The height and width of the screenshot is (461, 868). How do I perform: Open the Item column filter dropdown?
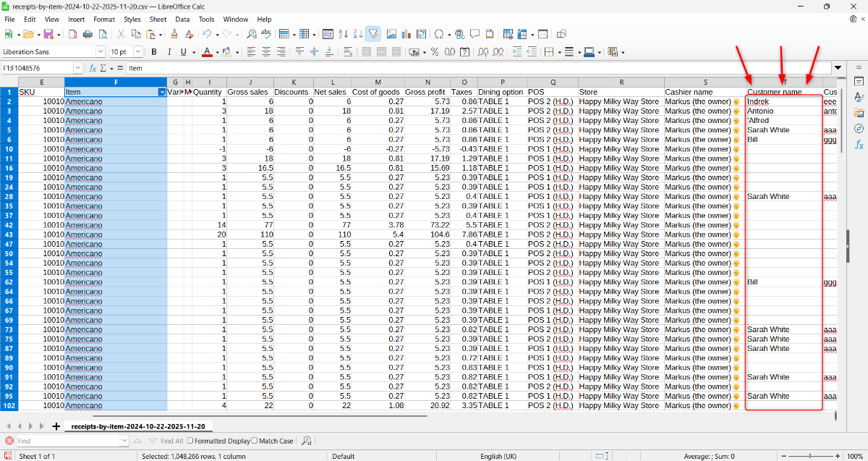pyautogui.click(x=162, y=93)
